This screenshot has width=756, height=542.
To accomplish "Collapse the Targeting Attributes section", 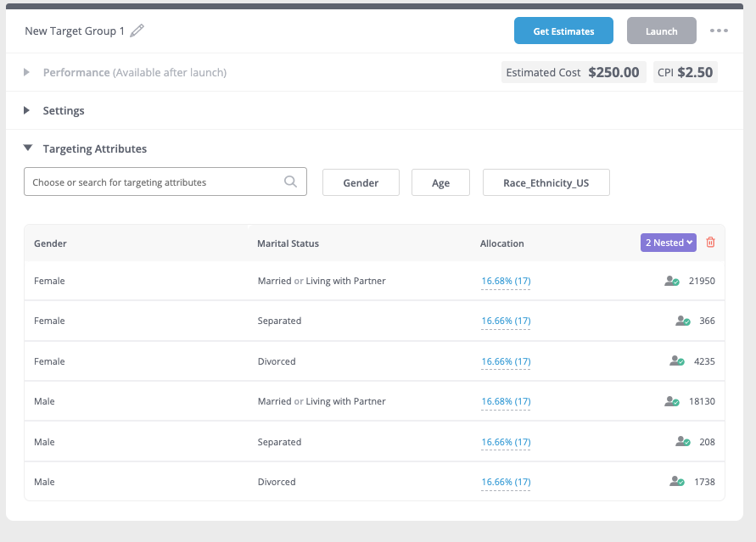I will [x=28, y=148].
